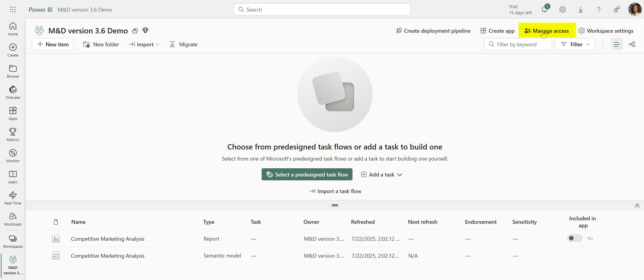Open user profile avatar
644x280 pixels.
coord(635,10)
